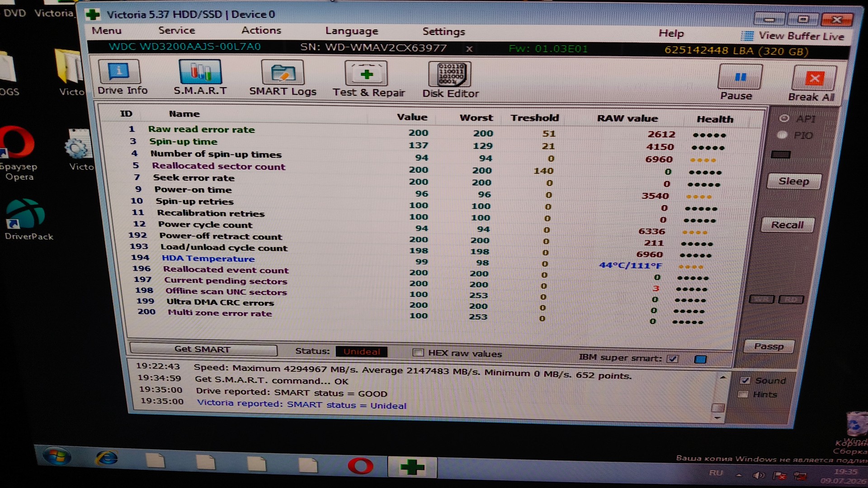This screenshot has height=488, width=868.
Task: Select the DriverPack desktop shortcut
Action: 28,220
